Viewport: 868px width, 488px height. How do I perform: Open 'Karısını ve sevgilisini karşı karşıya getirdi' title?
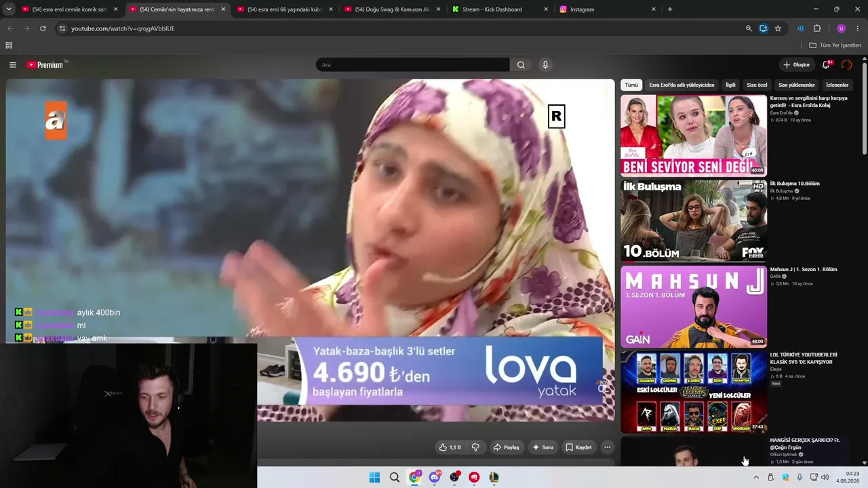[x=808, y=102]
